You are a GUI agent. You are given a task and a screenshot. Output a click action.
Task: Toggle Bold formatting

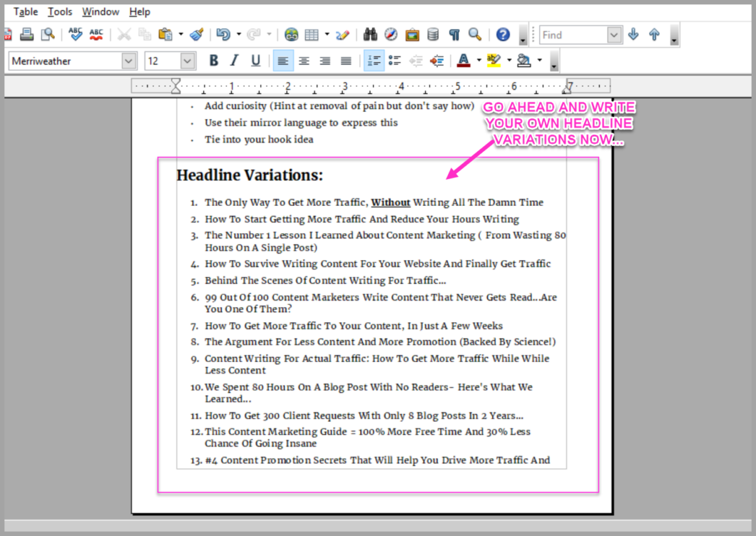pyautogui.click(x=213, y=61)
